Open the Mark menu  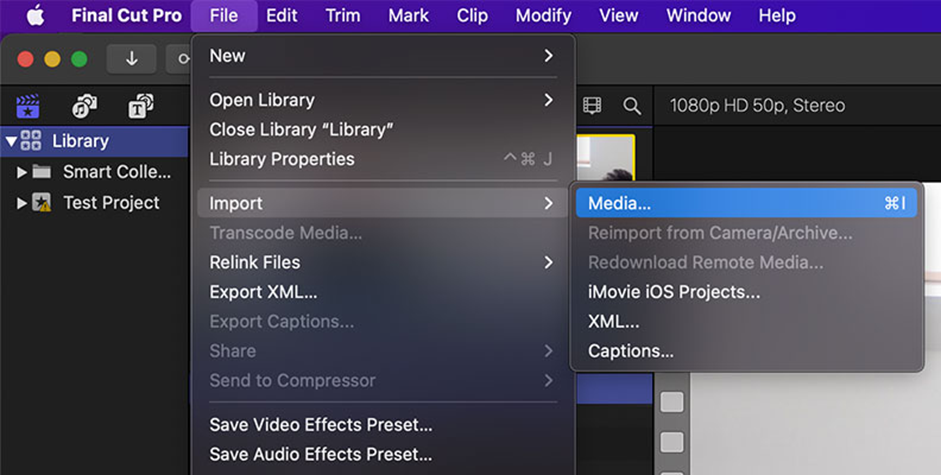coord(408,16)
